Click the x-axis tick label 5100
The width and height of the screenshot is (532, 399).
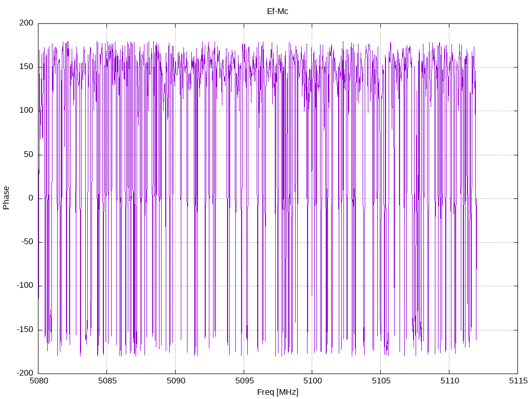click(x=312, y=381)
